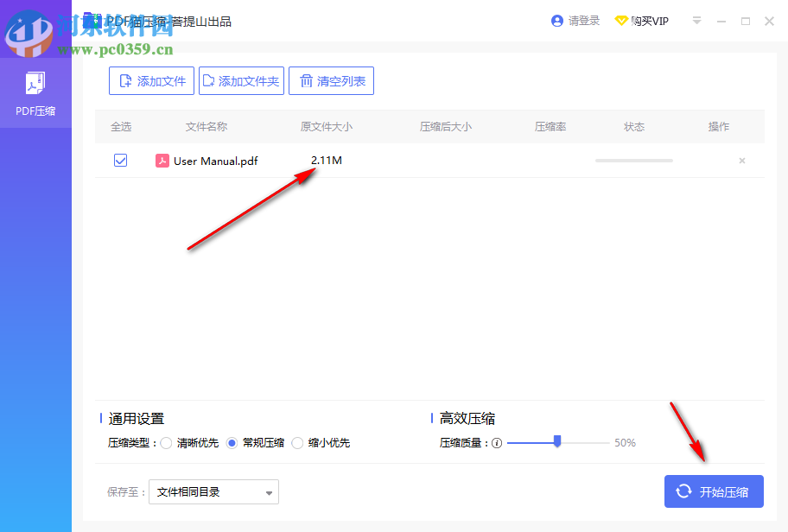The height and width of the screenshot is (532, 788).
Task: Open the 保存至 directory dropdown
Action: click(213, 491)
